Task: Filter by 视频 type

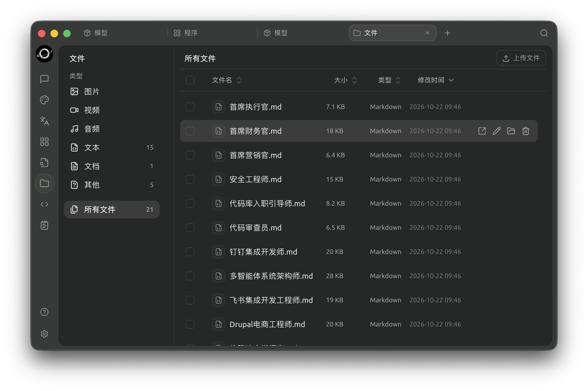Action: 112,110
